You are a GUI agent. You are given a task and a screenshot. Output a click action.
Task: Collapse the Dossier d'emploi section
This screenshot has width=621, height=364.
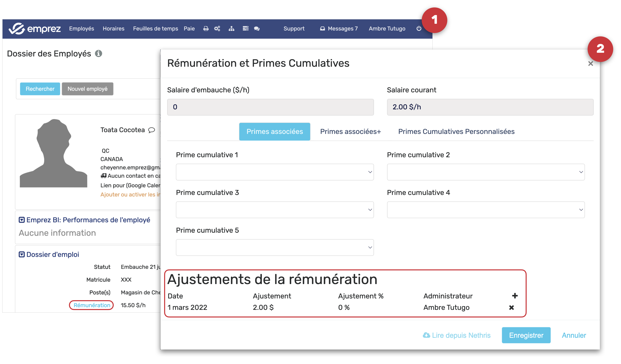(22, 254)
